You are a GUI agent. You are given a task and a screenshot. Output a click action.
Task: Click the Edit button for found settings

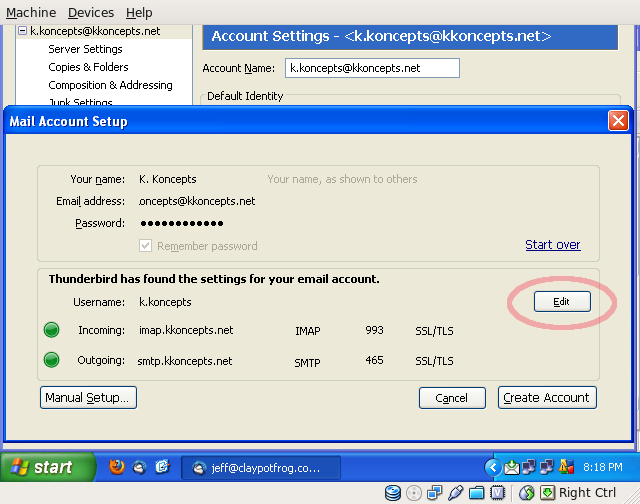point(562,302)
